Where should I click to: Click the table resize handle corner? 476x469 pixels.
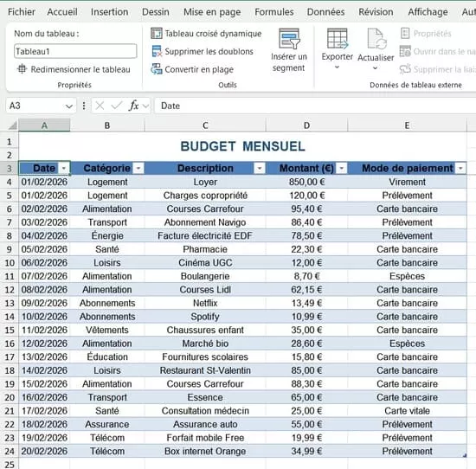click(x=465, y=455)
